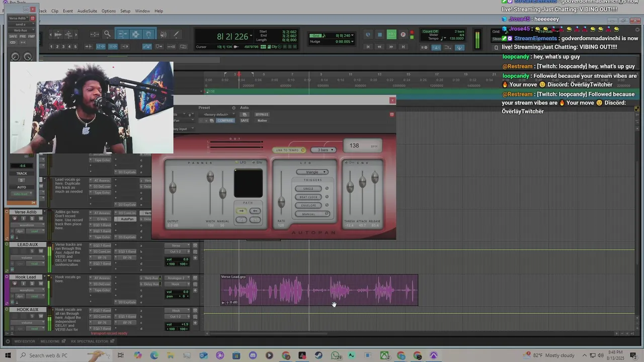Open Microsoft Edge in taskbar
This screenshot has width=644, height=362.
(x=154, y=355)
